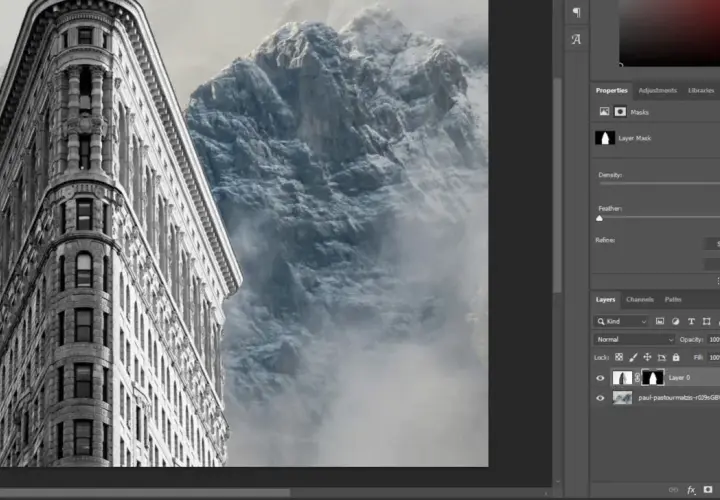Lock transparent pixels
720x500 pixels.
coord(619,357)
